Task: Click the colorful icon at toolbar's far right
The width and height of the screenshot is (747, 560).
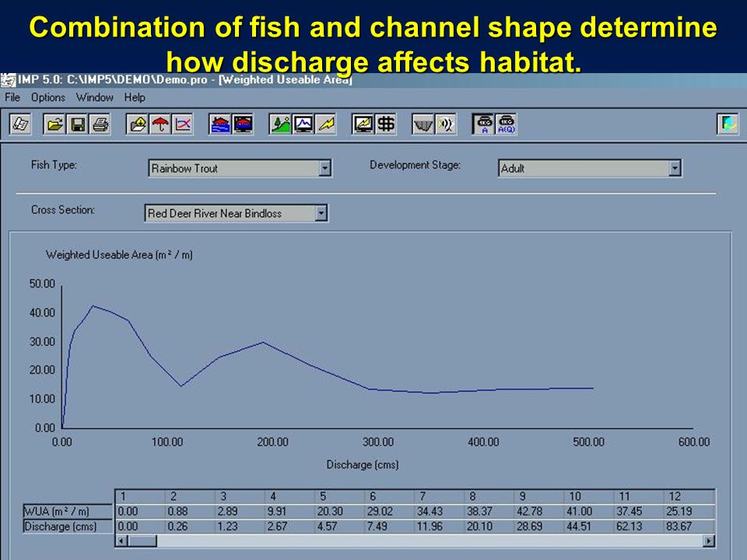Action: pos(728,124)
